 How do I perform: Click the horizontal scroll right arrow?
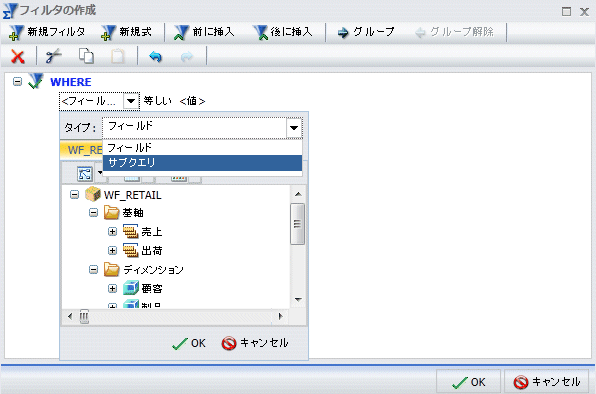281,316
